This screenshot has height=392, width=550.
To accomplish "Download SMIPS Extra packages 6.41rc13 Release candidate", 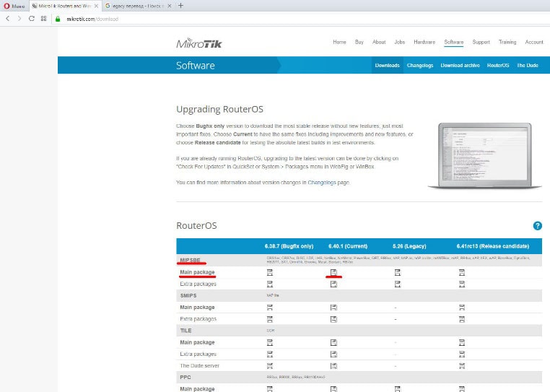I will [x=462, y=319].
